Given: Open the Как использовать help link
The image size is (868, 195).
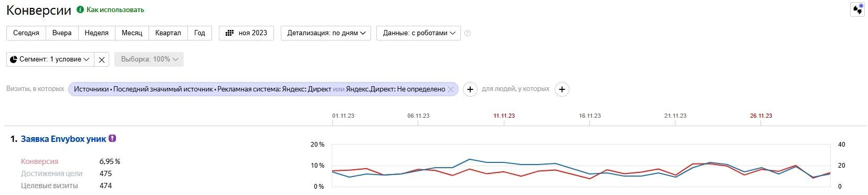Looking at the screenshot, I should click(x=115, y=9).
